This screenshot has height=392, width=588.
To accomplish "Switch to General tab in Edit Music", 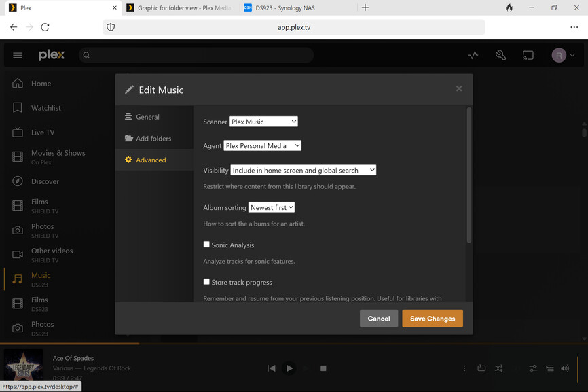I will 154,117.
